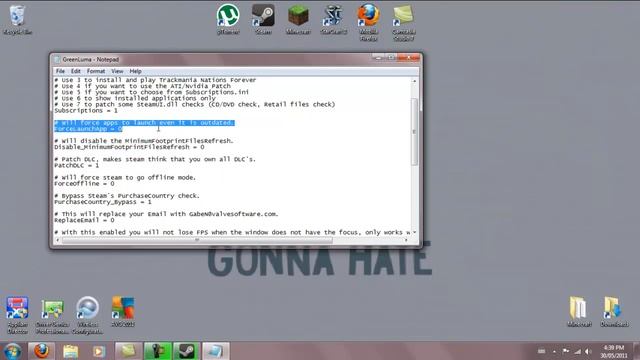The height and width of the screenshot is (360, 640).
Task: Click the Notepad vertical scrollbar thumb
Action: click(414, 131)
